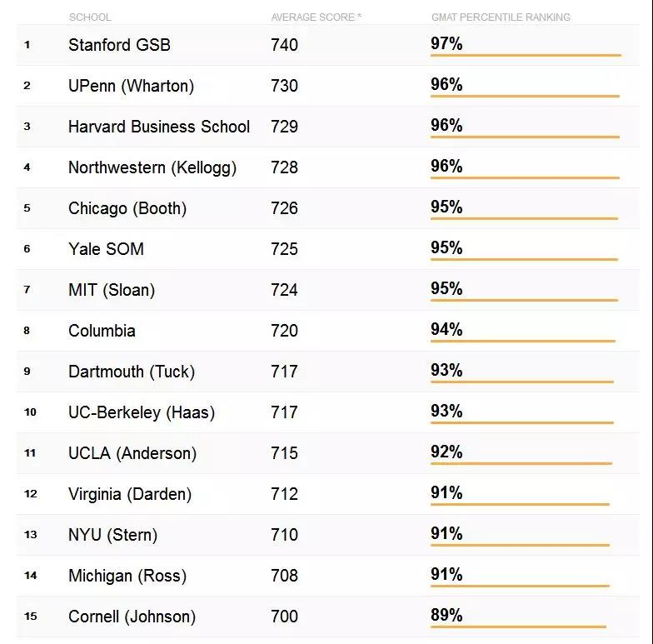The height and width of the screenshot is (644, 653).
Task: Select the Stanford GSB school name
Action: 119,45
